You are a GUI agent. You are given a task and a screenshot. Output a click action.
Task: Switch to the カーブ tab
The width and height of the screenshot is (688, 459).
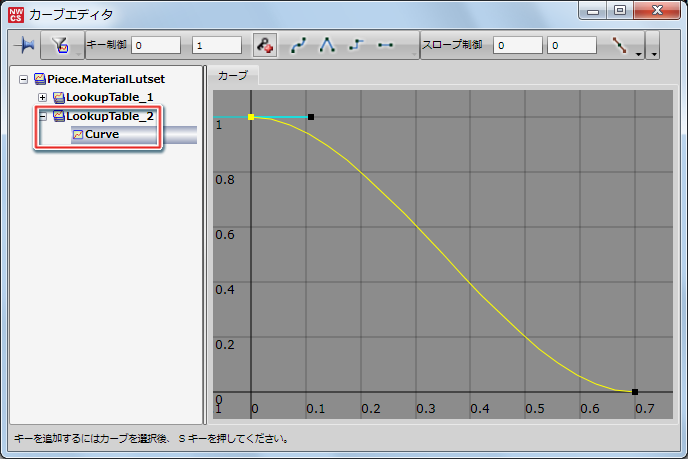click(233, 76)
